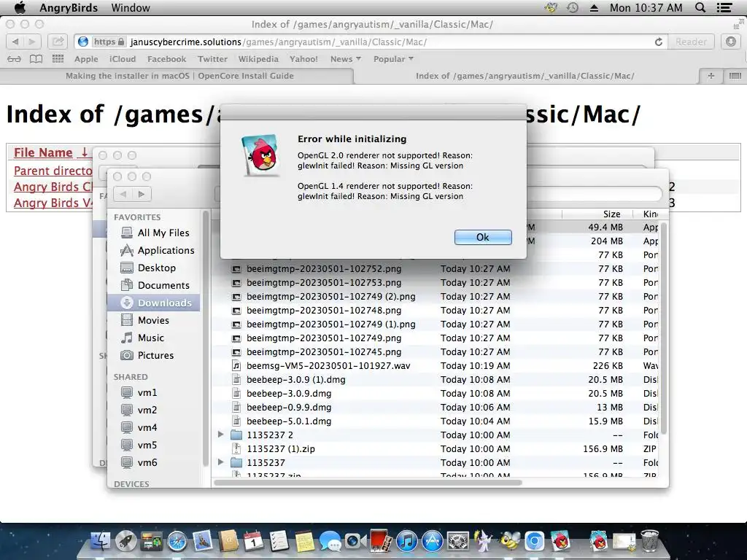Viewport: 747px width, 560px height.
Task: Open Notification Center list icon
Action: (724, 7)
